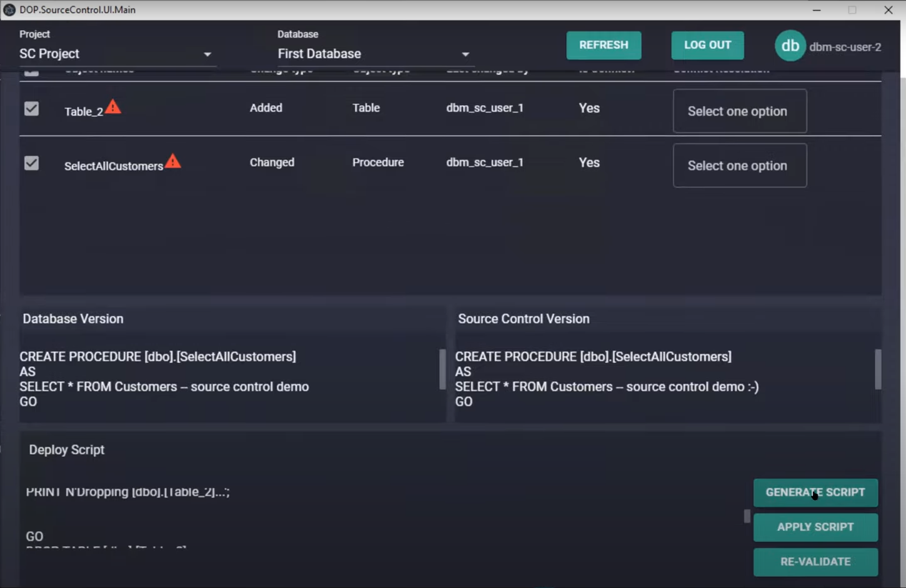Close the DOP.SourceControl window

(x=888, y=10)
